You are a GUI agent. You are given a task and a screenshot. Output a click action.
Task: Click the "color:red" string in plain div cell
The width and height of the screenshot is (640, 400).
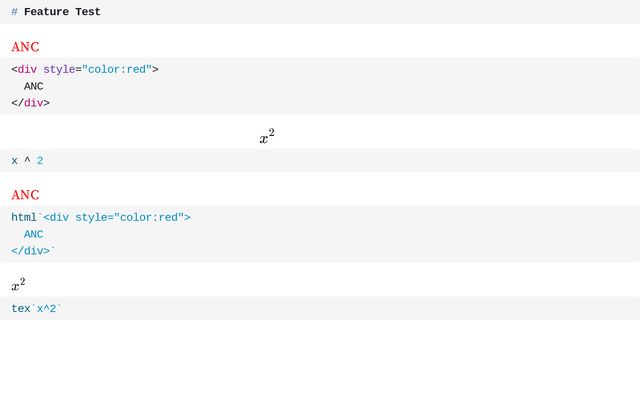pyautogui.click(x=117, y=70)
